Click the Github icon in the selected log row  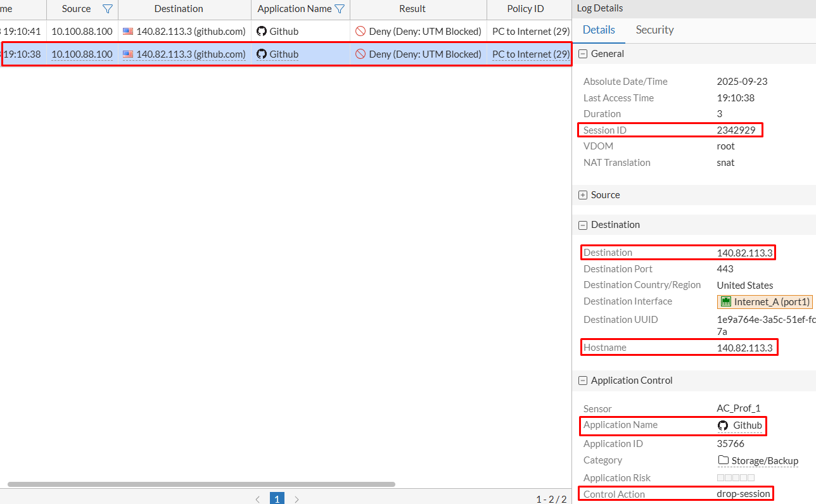point(263,54)
